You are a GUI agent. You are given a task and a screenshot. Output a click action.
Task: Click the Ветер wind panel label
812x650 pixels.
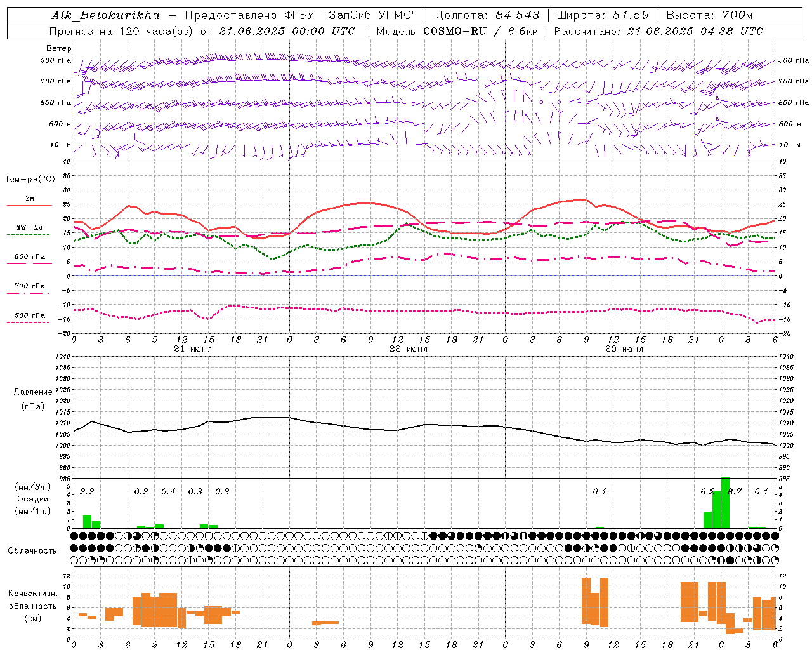point(59,48)
